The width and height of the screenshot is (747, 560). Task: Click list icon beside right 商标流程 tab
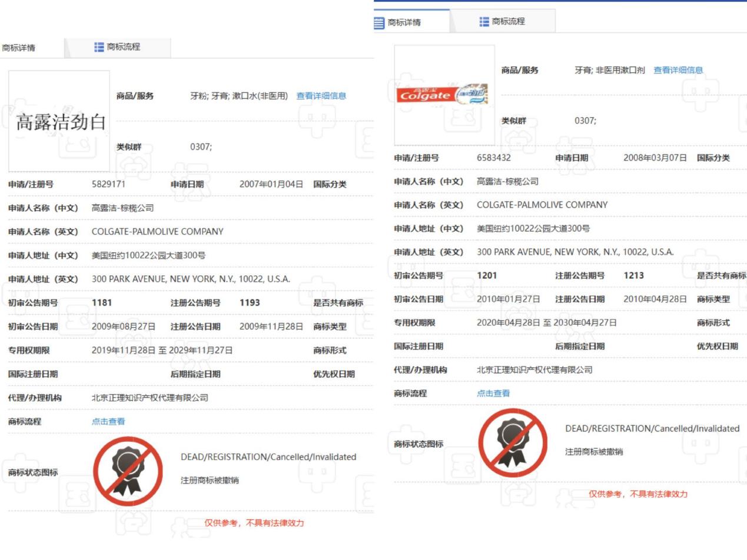[484, 22]
